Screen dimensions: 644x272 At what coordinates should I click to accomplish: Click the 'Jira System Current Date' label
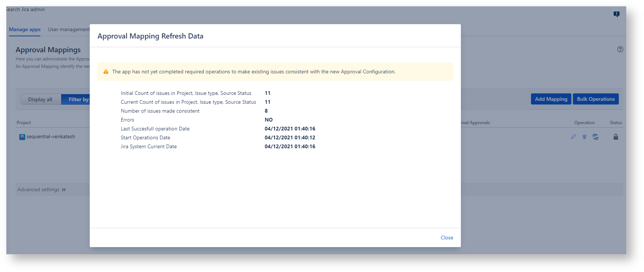(x=149, y=146)
